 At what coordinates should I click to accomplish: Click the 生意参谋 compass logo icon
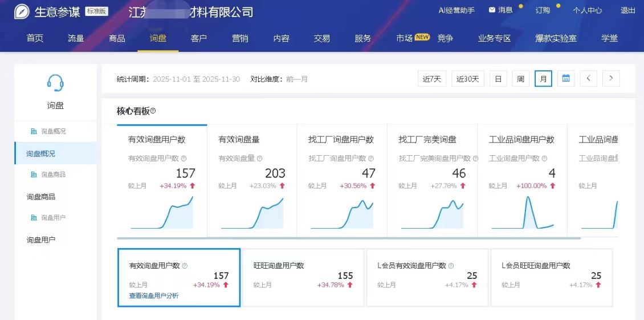pos(22,11)
